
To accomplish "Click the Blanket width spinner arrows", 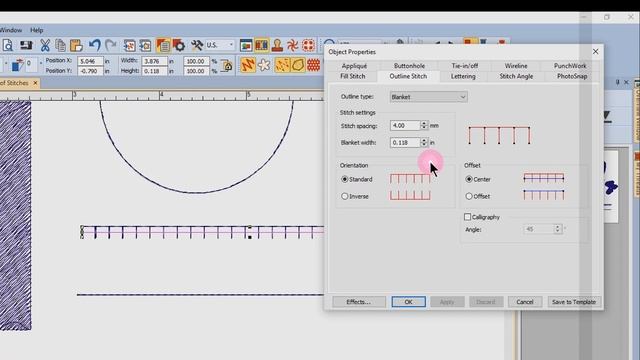I will click(x=424, y=142).
